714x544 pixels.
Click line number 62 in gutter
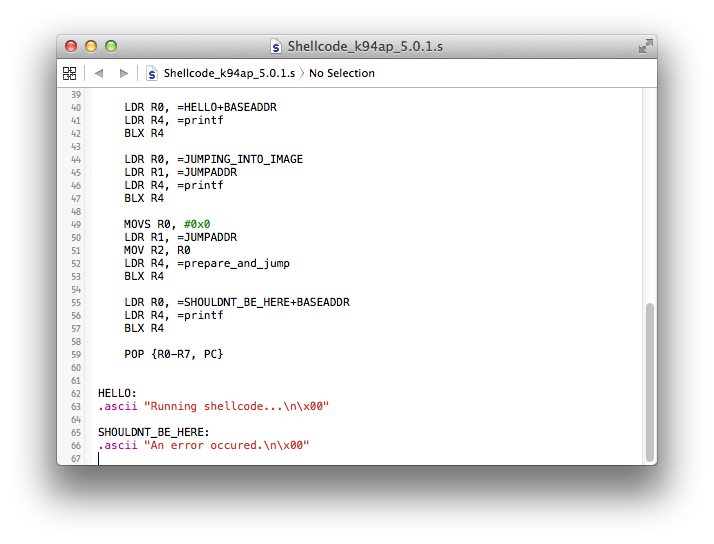pyautogui.click(x=76, y=393)
